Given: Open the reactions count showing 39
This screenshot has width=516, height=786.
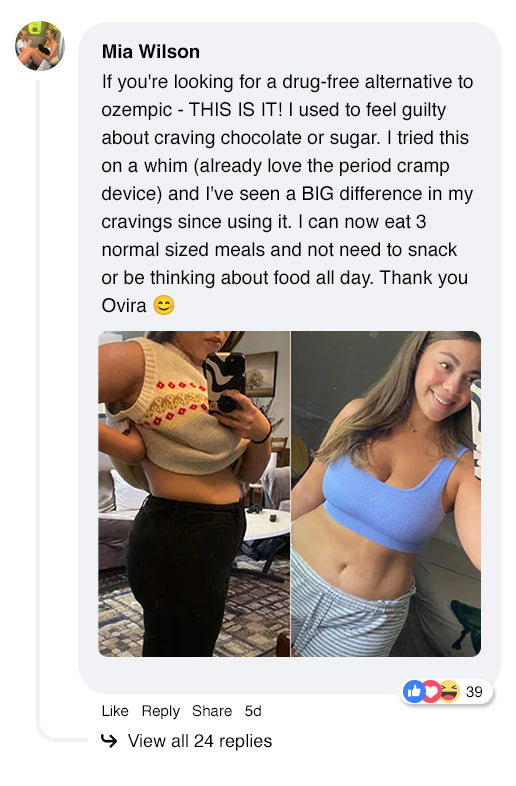Looking at the screenshot, I should [x=474, y=692].
